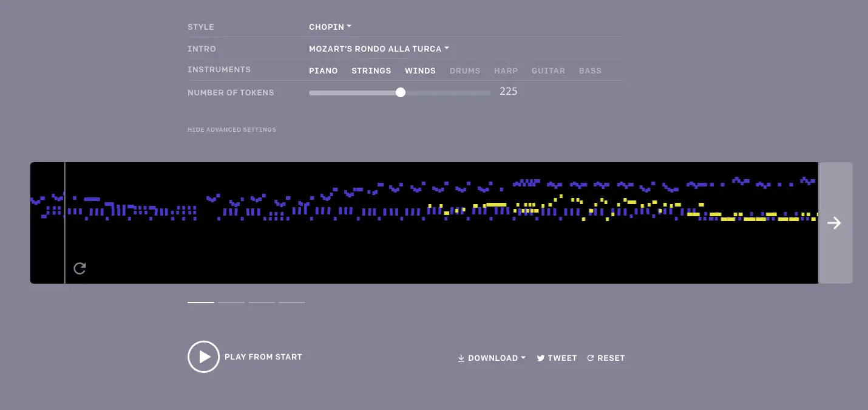Click the next-section arrow icon

tap(835, 223)
